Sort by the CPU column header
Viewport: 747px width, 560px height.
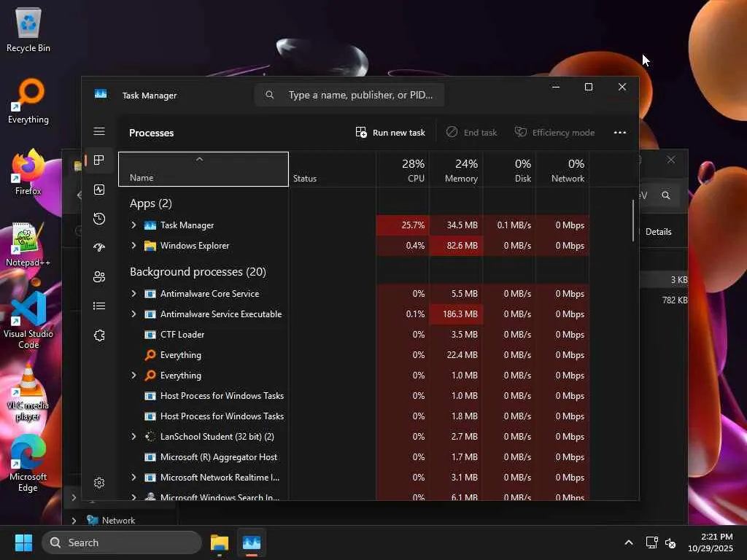pos(403,169)
